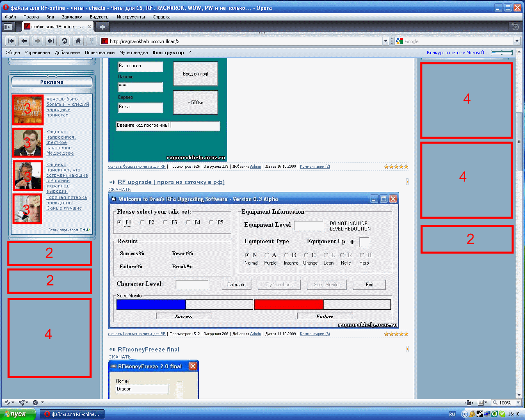Select the T2 talic set radio button
Viewport: 525px width, 420px height.
point(142,222)
